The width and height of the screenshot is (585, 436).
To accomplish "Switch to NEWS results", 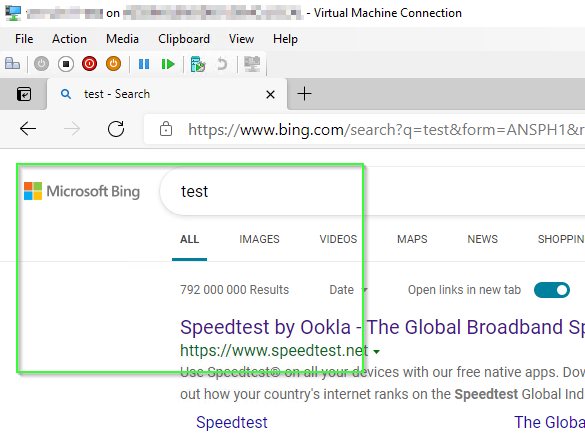I will (x=483, y=239).
